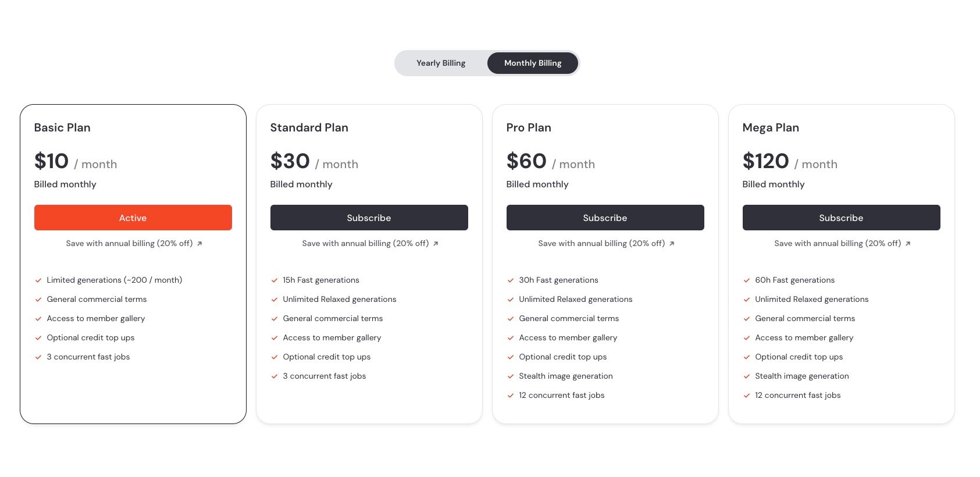Open Standard Plan annual billing savings link
Screen dimensions: 980x477
[x=365, y=244]
